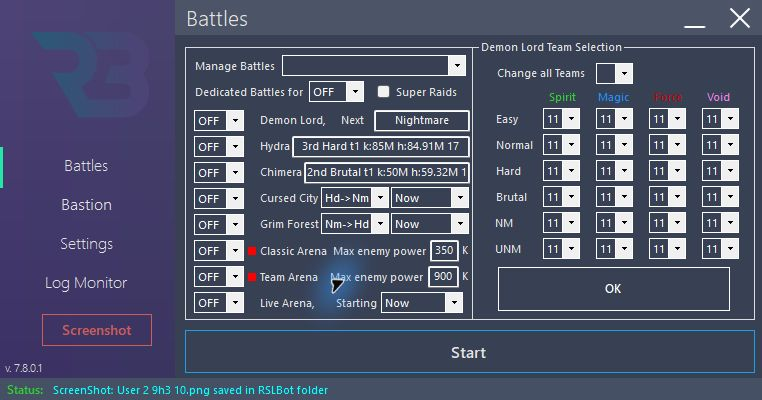Toggle the red Team Arena indicator
762x400 pixels.
click(252, 277)
